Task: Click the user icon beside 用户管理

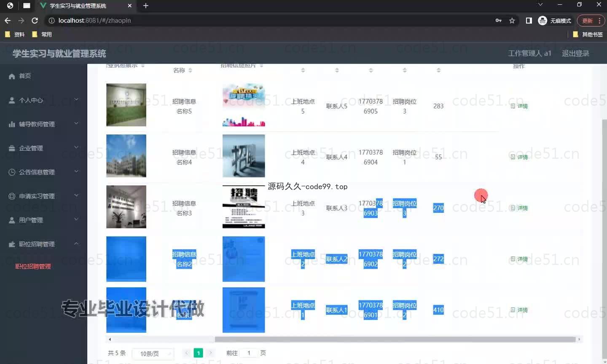Action: (12, 220)
